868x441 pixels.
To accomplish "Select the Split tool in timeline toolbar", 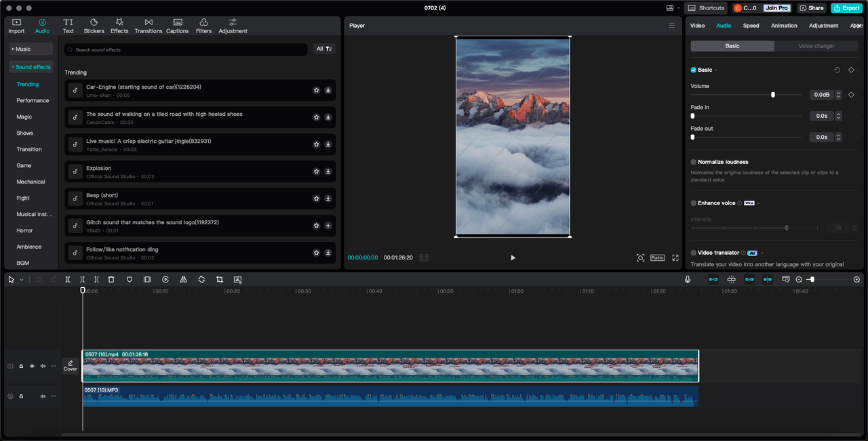I will (68, 279).
